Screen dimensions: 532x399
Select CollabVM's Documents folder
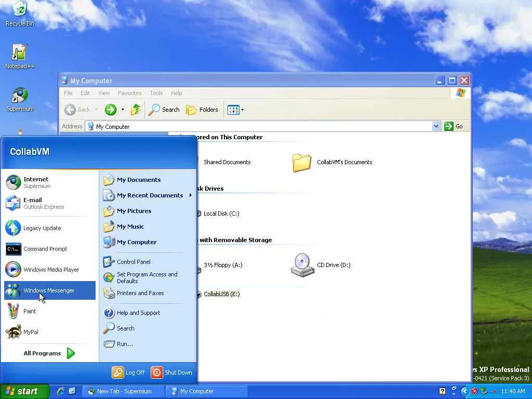332,162
